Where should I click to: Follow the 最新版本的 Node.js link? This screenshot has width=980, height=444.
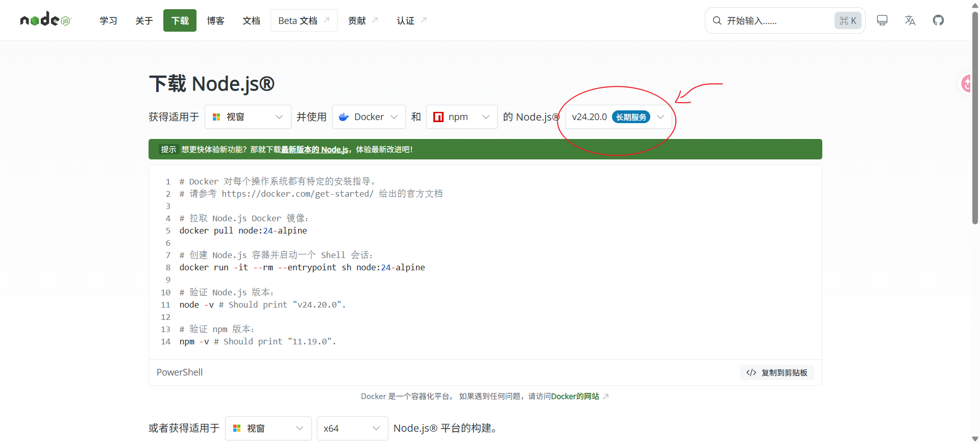[x=314, y=150]
